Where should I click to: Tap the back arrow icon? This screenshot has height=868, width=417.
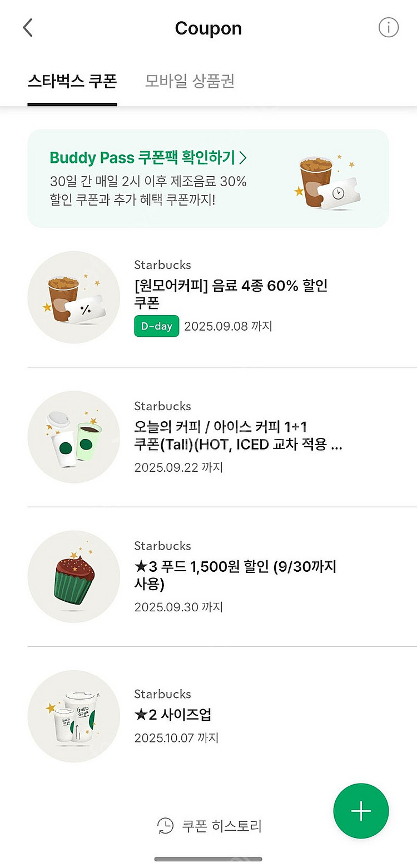click(x=28, y=28)
